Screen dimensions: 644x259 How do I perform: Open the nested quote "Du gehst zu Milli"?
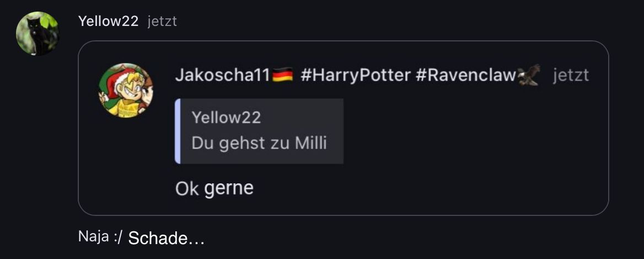pos(259,131)
